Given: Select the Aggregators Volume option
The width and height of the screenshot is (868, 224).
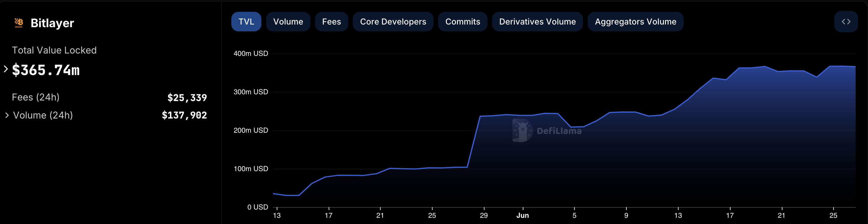Looking at the screenshot, I should click(x=635, y=22).
